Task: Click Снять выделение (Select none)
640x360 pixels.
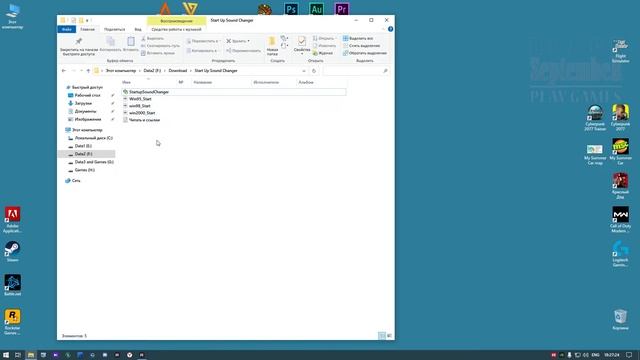Action: pos(362,46)
